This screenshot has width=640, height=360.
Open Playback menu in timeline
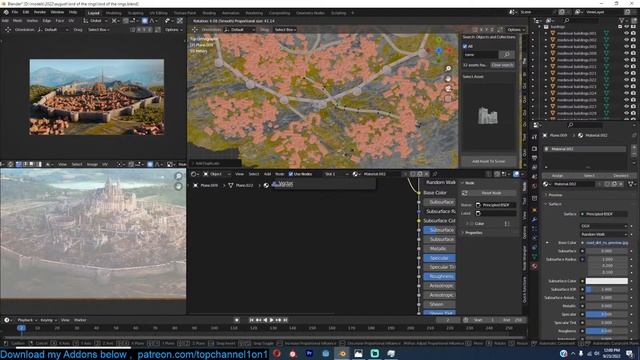point(27,320)
